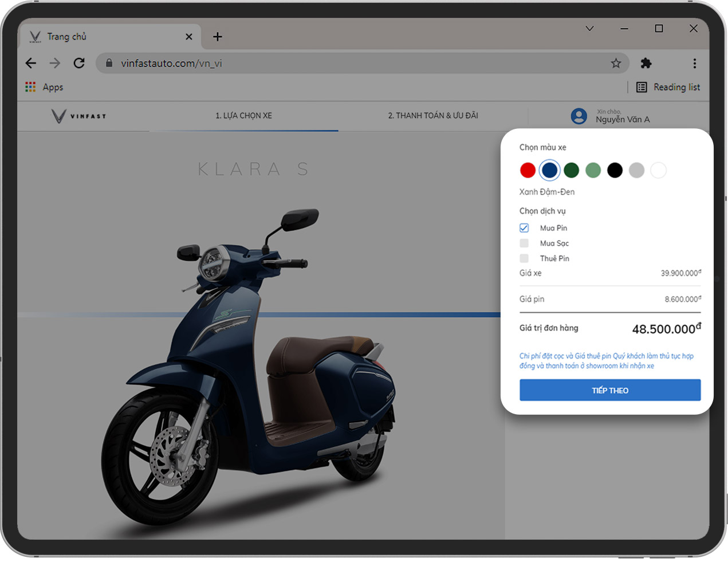Screen dimensions: 728x562
Task: Open the extensions puzzle icon
Action: [646, 63]
